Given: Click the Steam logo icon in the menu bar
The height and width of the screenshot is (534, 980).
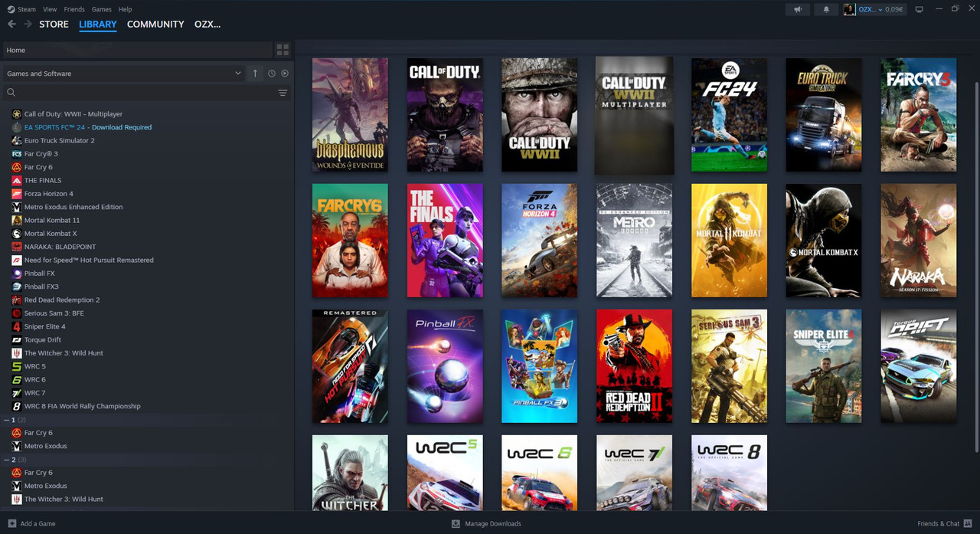Looking at the screenshot, I should pyautogui.click(x=10, y=9).
